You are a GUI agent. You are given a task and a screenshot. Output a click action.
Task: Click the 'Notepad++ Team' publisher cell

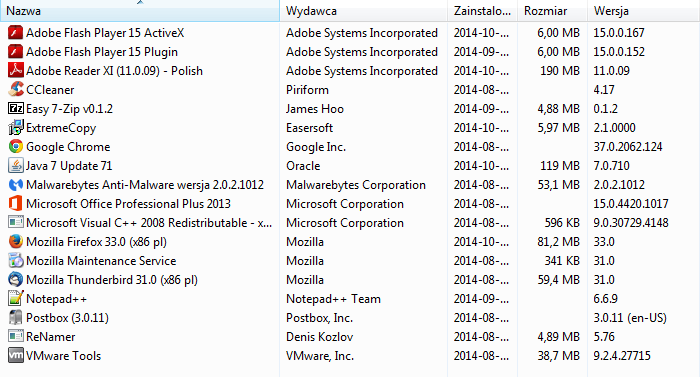pyautogui.click(x=333, y=299)
